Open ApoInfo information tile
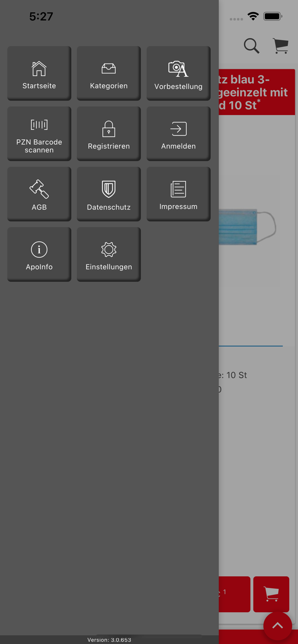The height and width of the screenshot is (644, 298). point(39,255)
